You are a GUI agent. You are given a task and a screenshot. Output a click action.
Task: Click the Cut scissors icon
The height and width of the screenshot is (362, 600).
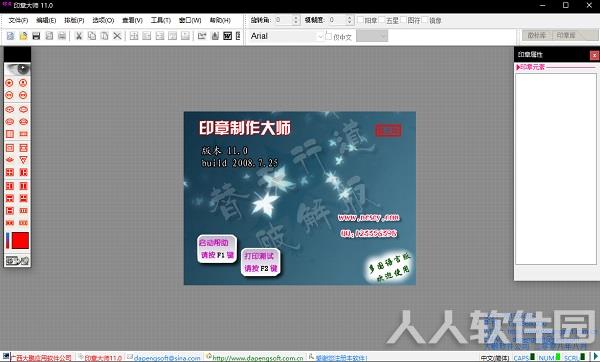79,36
